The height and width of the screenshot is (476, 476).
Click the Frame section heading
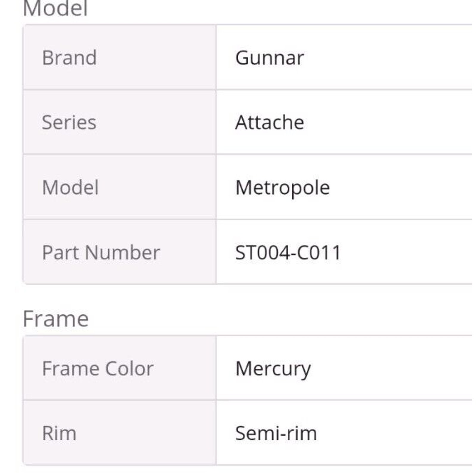pos(56,319)
